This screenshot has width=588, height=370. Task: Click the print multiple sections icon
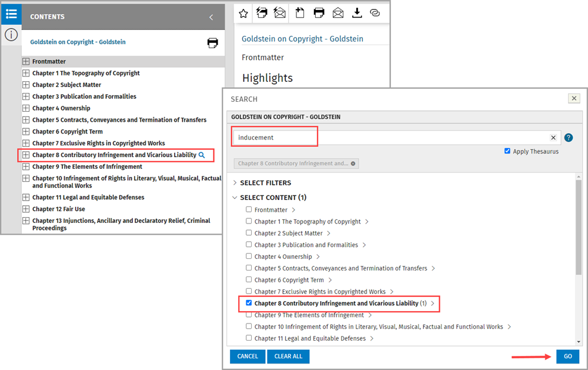click(262, 13)
